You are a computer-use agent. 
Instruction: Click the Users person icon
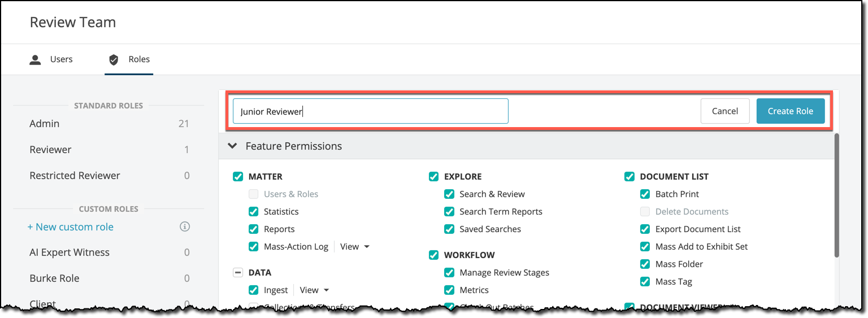click(x=36, y=59)
